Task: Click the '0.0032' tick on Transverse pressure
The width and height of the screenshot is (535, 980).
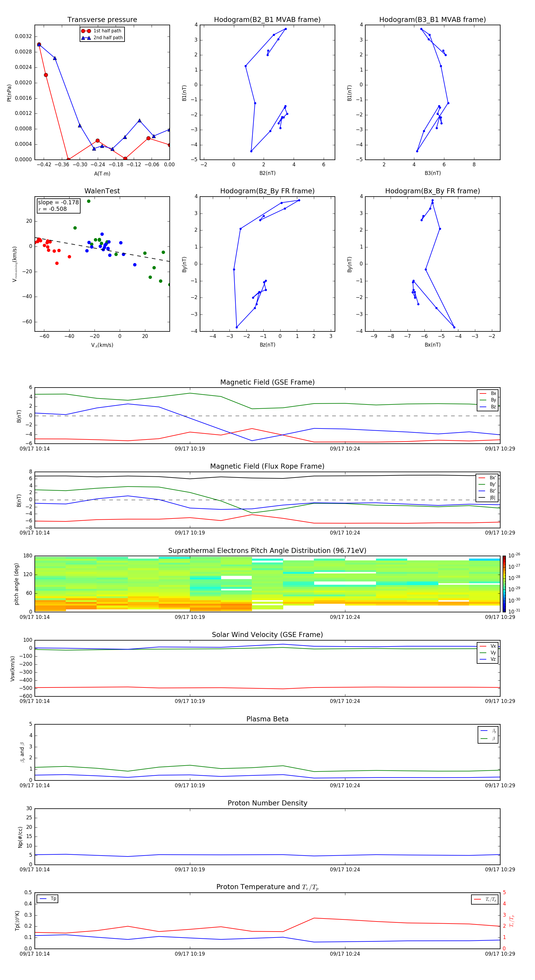Action: 23,37
